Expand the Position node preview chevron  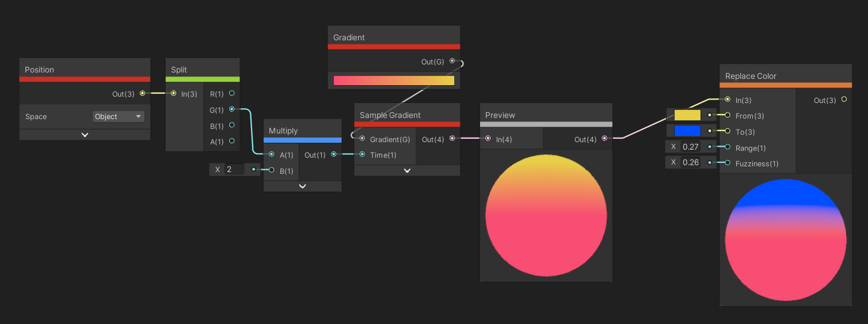(85, 135)
